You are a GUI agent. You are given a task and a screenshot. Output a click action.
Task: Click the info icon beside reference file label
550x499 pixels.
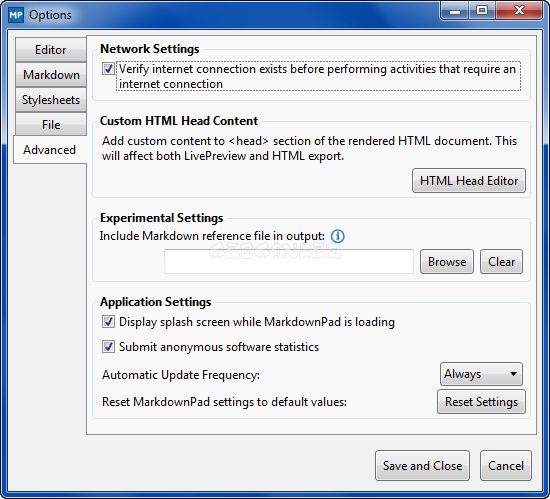pos(338,236)
